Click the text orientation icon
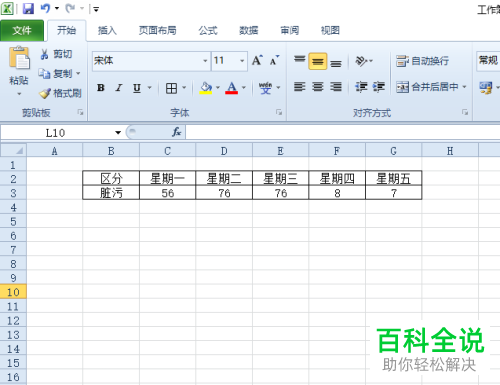 pos(361,61)
